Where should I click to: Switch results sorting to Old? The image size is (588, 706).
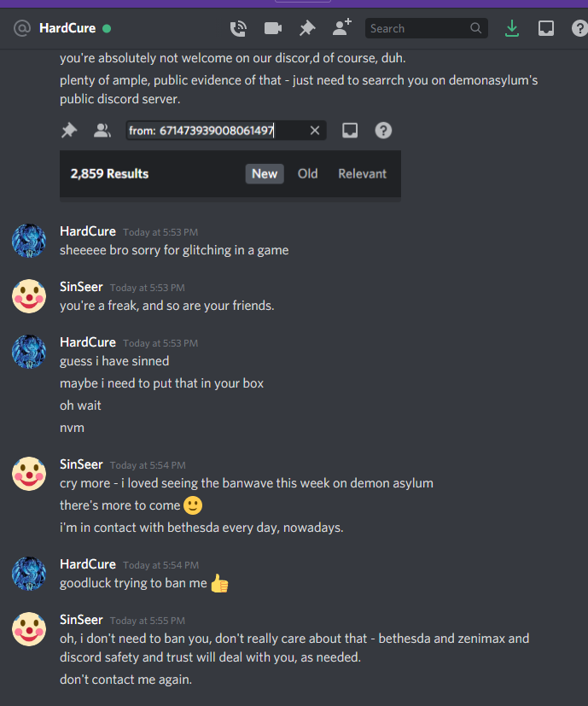tap(307, 174)
